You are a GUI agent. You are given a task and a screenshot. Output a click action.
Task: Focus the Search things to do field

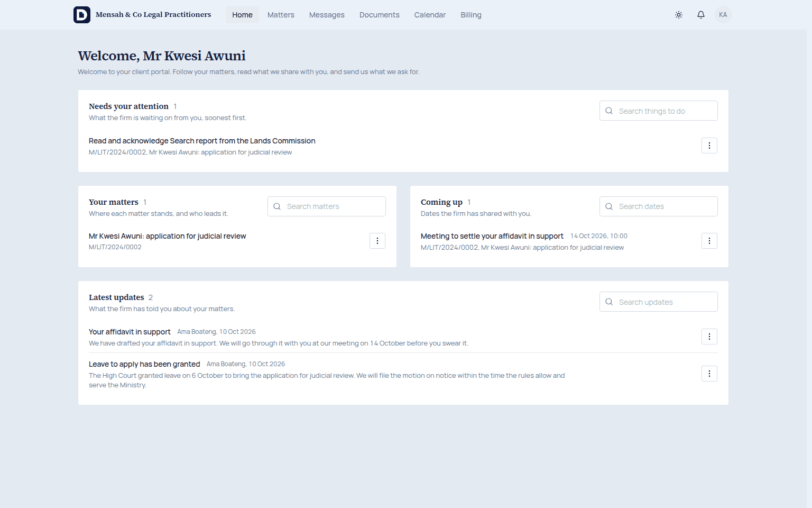pyautogui.click(x=659, y=111)
